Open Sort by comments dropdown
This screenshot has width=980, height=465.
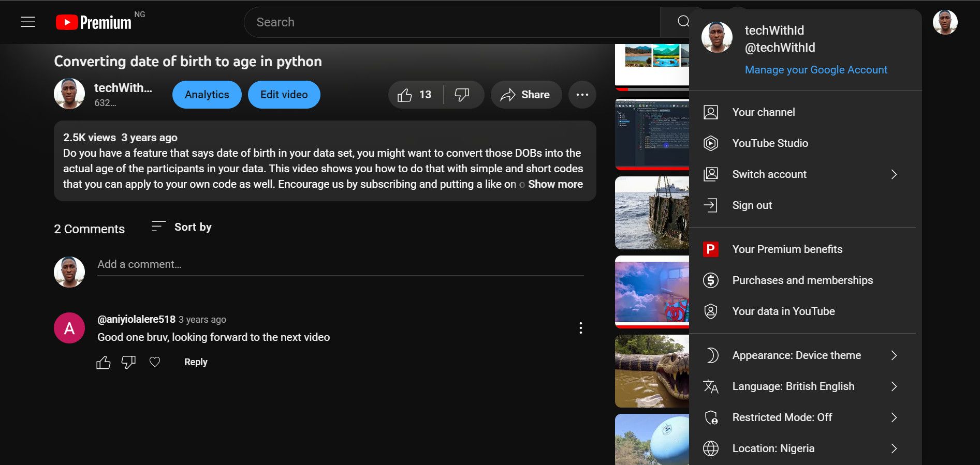click(181, 227)
